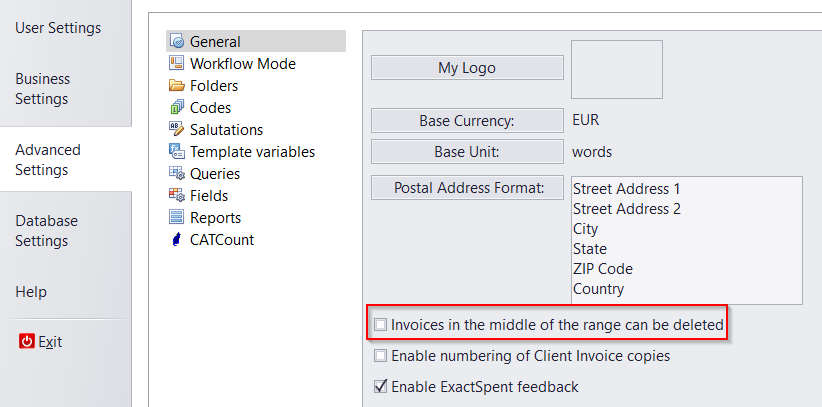Screen dimensions: 822x407
Task: Select the Salutations icon
Action: point(177,129)
